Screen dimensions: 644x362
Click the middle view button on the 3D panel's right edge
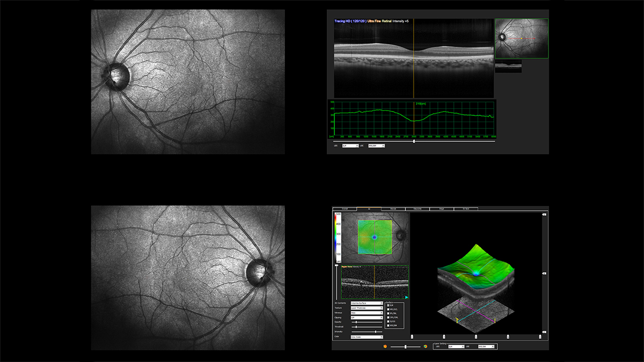pos(544,273)
